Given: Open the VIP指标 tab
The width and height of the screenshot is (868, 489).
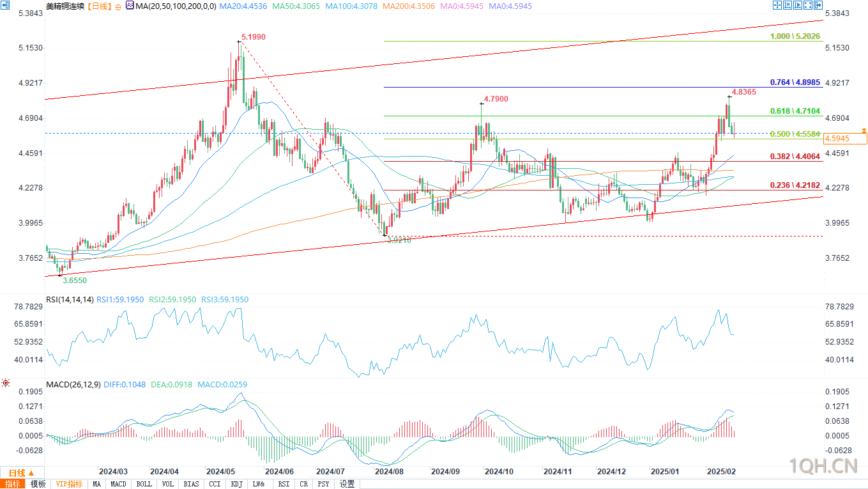Looking at the screenshot, I should pyautogui.click(x=69, y=484).
